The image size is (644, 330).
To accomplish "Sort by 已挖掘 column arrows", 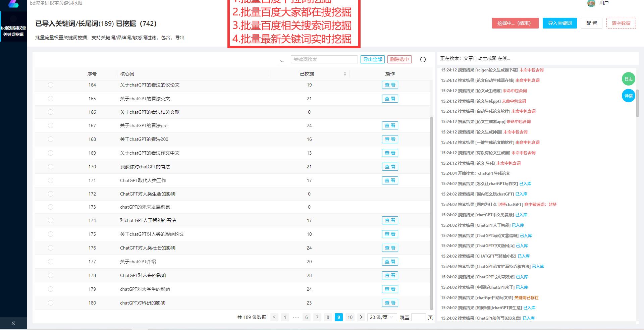I will click(x=345, y=74).
